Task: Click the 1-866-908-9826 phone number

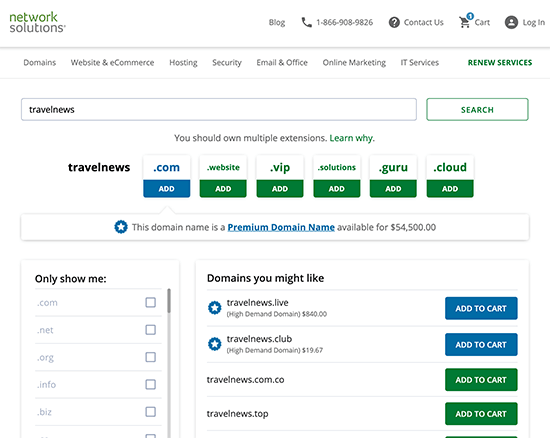Action: click(x=344, y=22)
